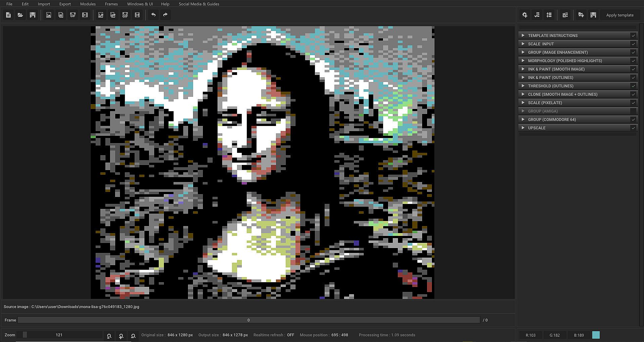Expand the GROUP (AMIGA) section
644x342 pixels.
[523, 111]
